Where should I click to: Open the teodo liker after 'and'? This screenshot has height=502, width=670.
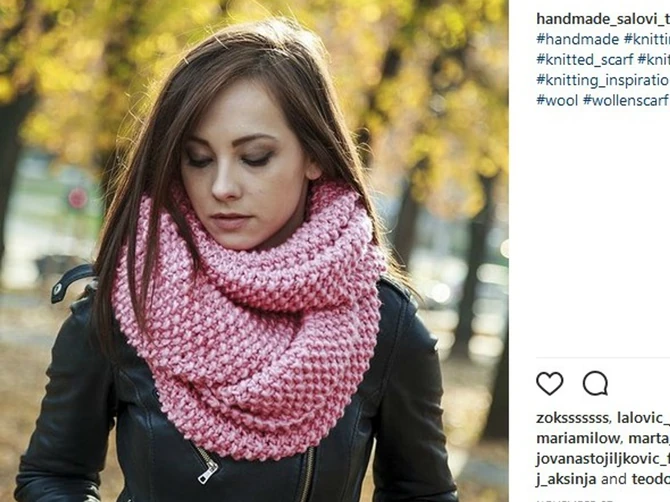[651, 479]
